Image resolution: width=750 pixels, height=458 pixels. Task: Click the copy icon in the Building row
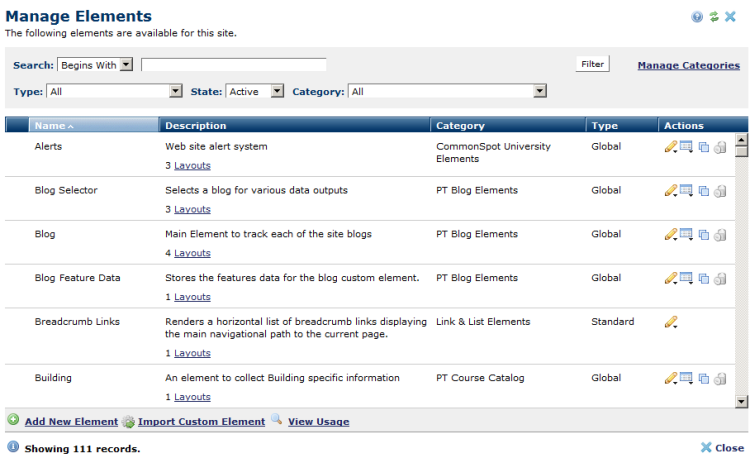tap(704, 379)
